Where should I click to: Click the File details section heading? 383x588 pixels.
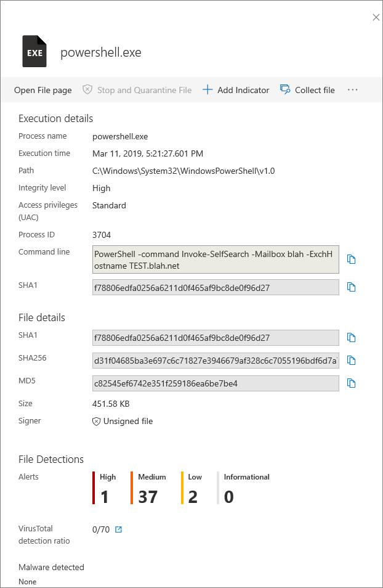click(x=42, y=317)
